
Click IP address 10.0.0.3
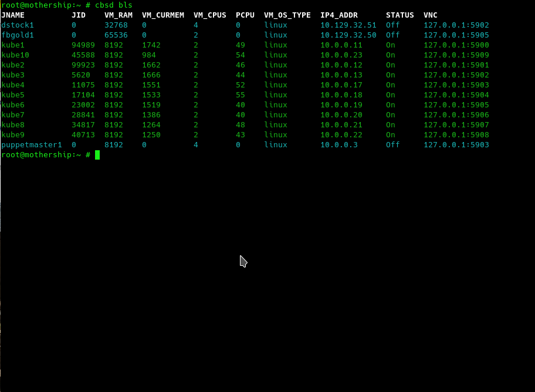(339, 144)
